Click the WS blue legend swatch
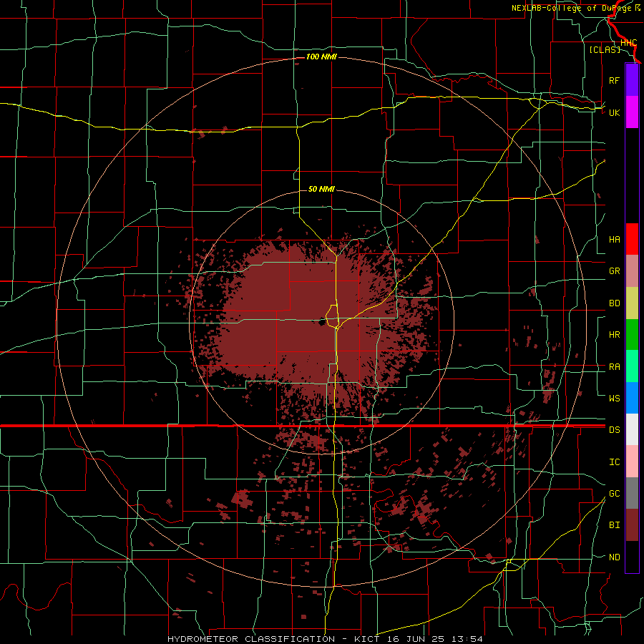Viewport: 644px width, 644px height. (632, 398)
